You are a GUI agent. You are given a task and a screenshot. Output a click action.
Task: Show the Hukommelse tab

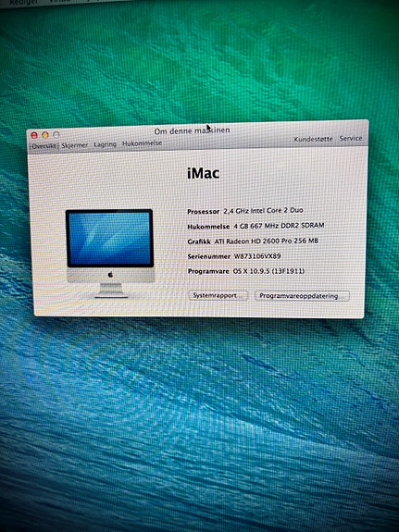click(x=142, y=143)
